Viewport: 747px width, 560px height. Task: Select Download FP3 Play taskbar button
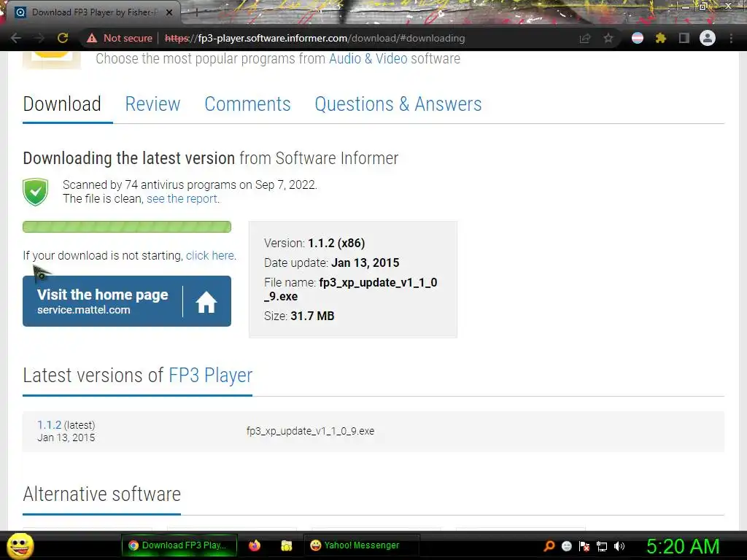click(179, 545)
